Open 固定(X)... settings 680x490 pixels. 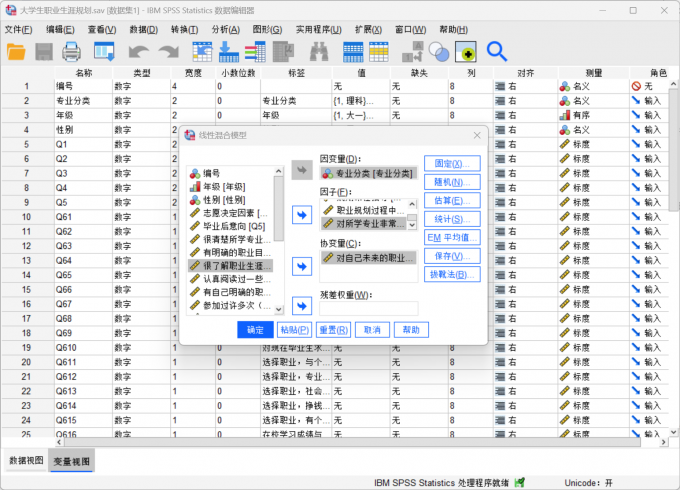[452, 163]
